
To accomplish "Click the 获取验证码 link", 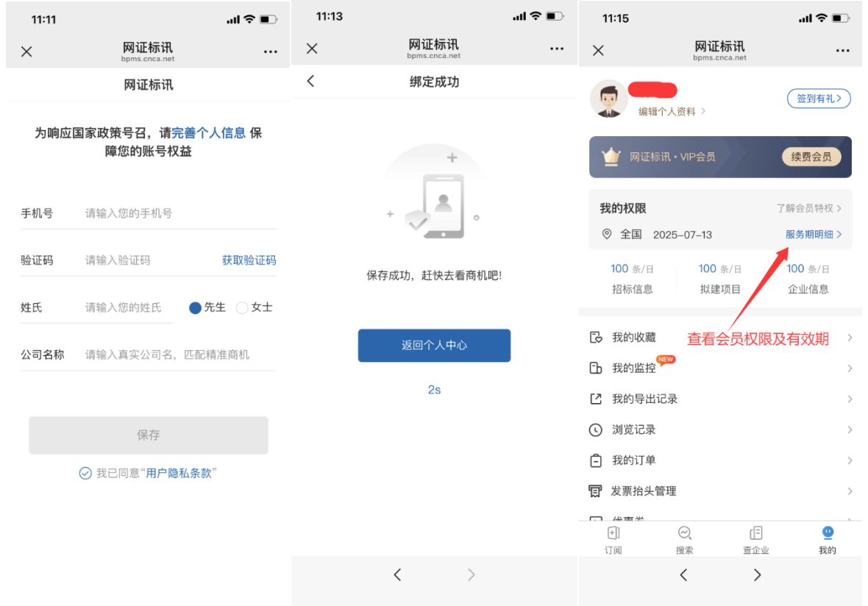I will point(249,260).
